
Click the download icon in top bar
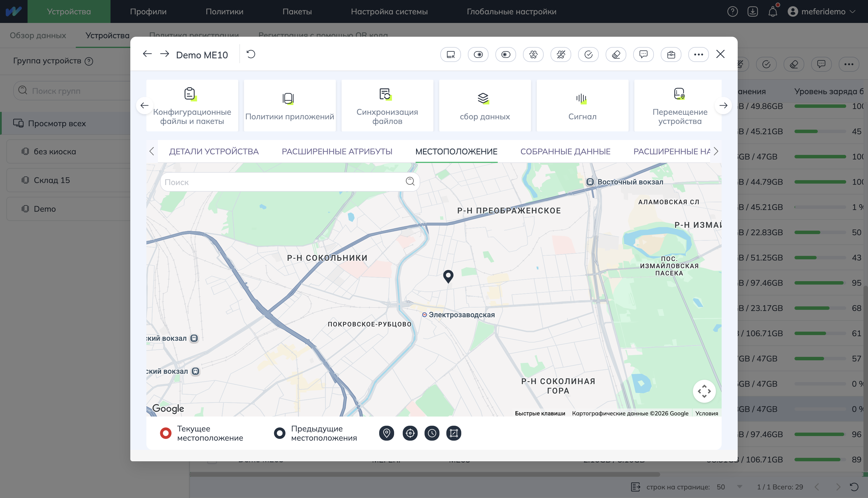[x=752, y=12]
